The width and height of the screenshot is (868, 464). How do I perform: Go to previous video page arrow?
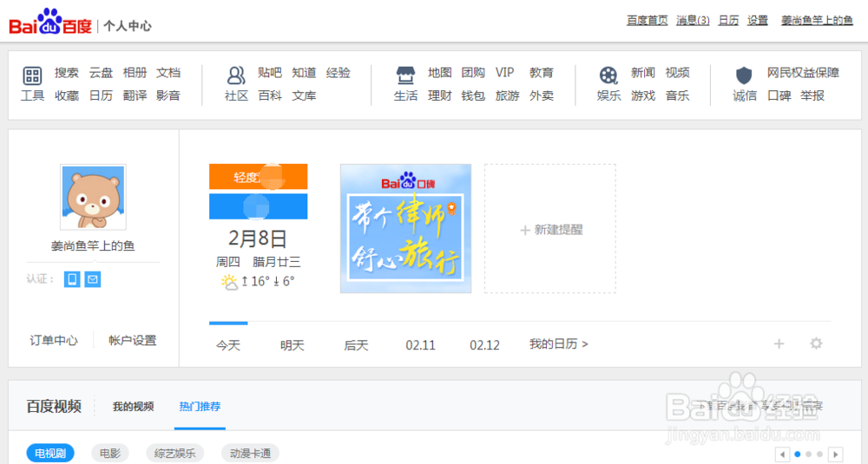(x=782, y=454)
